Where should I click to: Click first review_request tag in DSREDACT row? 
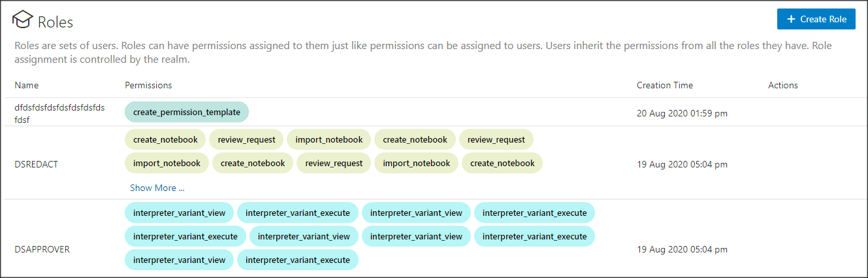pos(247,139)
